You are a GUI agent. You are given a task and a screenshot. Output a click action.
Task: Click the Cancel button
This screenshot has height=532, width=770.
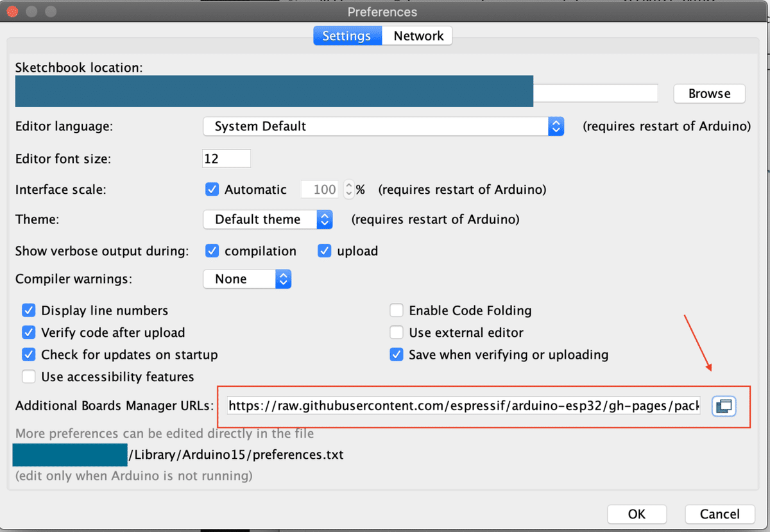[x=719, y=514]
